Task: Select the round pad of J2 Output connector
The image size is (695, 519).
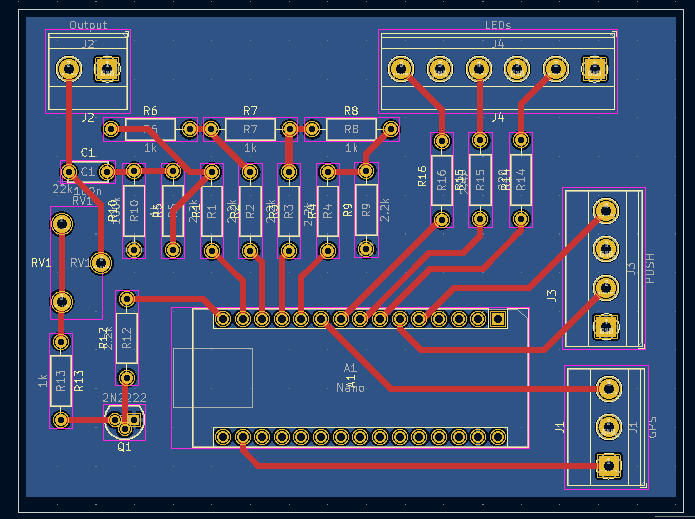Action: coord(69,69)
